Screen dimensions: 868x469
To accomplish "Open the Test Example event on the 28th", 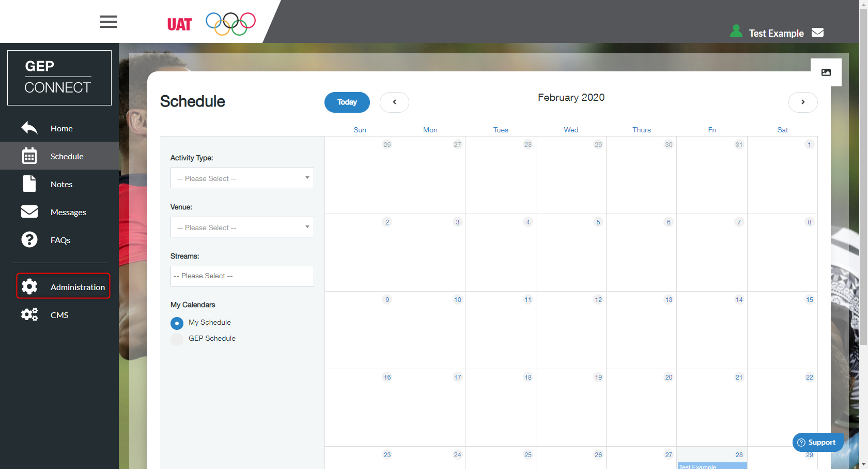I will 712,466.
